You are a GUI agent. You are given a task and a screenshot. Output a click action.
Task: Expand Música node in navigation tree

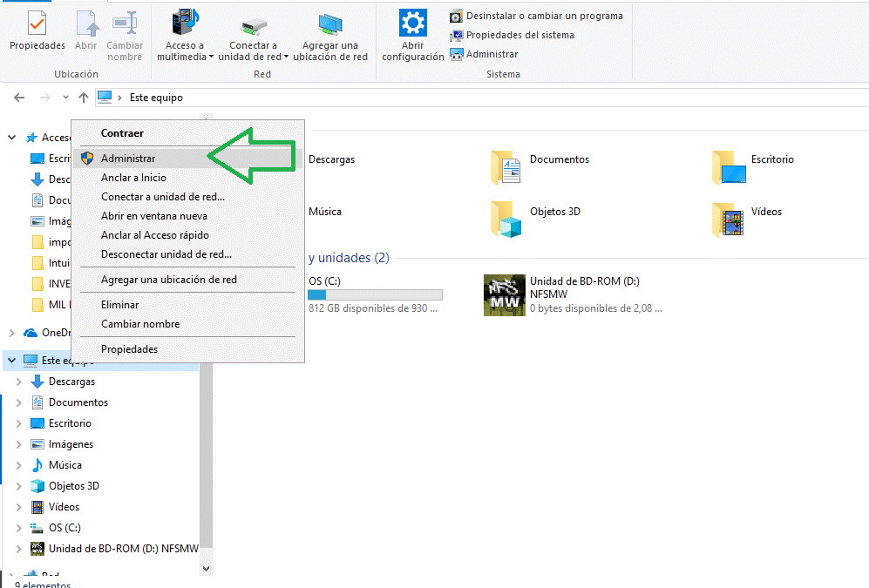19,465
